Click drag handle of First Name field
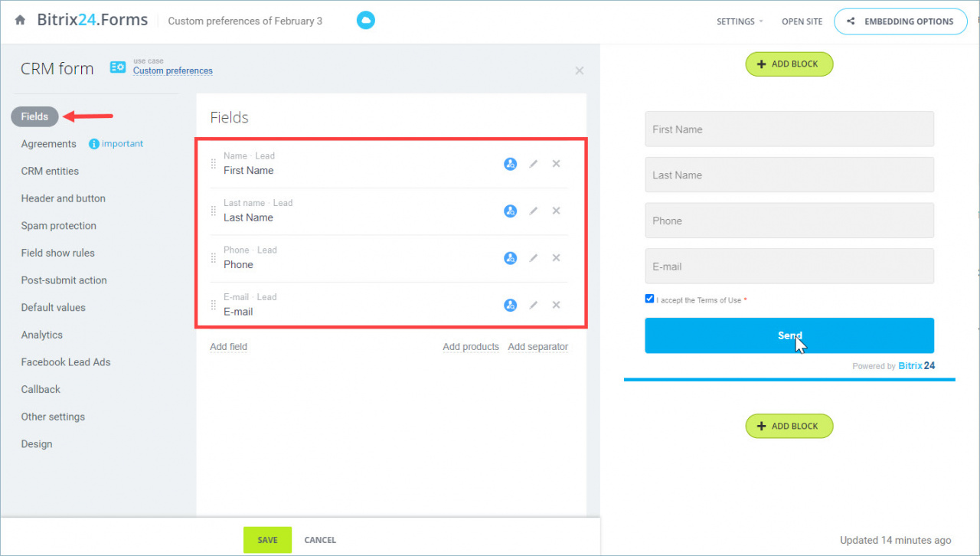 [x=214, y=164]
